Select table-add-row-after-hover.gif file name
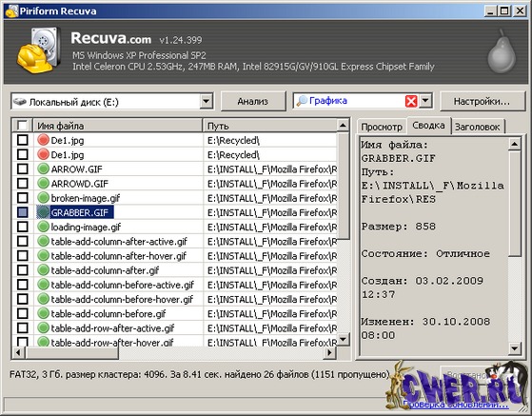 click(112, 342)
